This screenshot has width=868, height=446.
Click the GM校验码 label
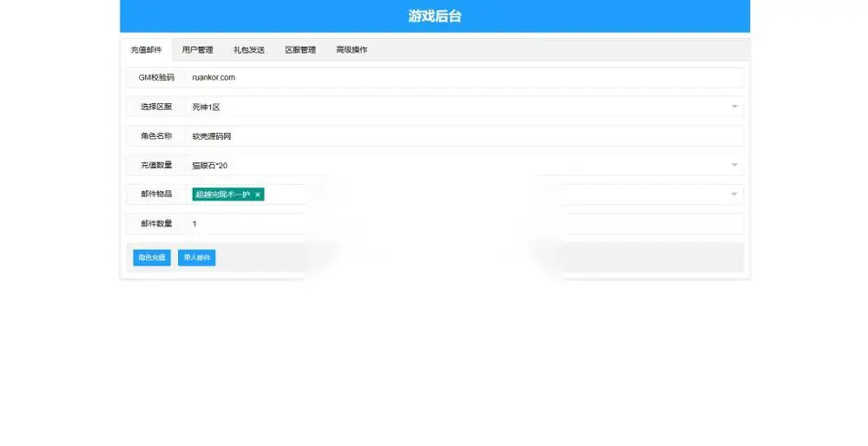coord(156,77)
